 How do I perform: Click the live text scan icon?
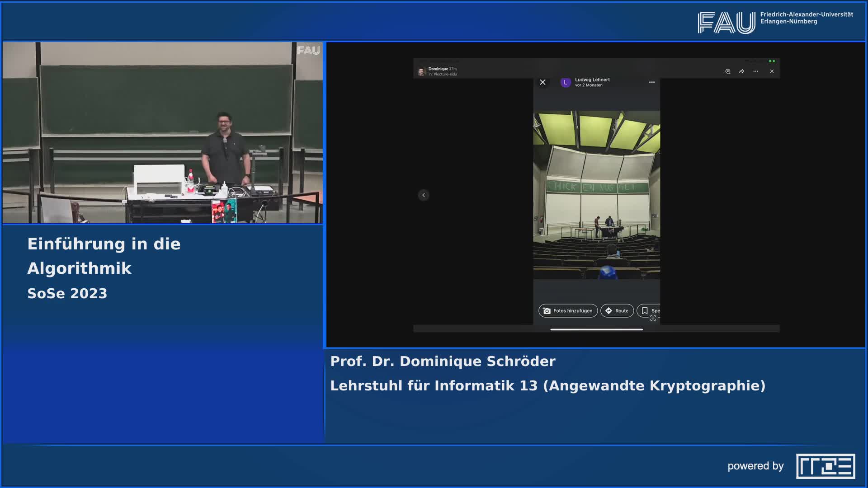pos(653,319)
